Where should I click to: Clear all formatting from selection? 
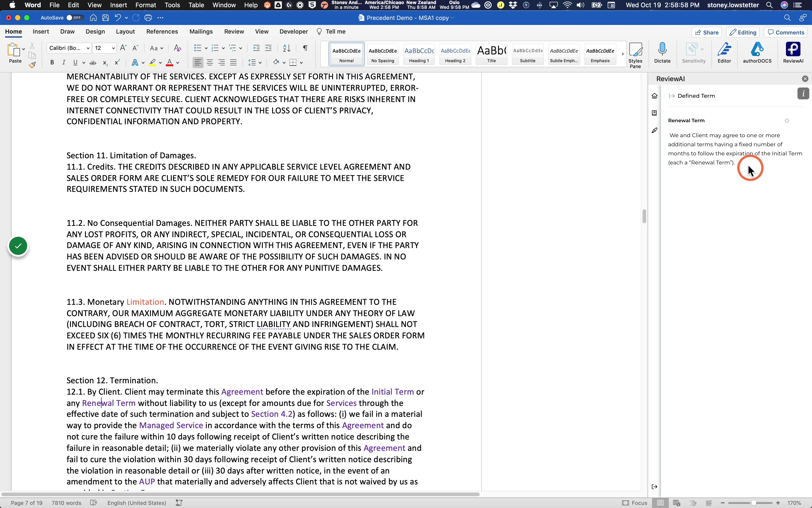point(177,48)
